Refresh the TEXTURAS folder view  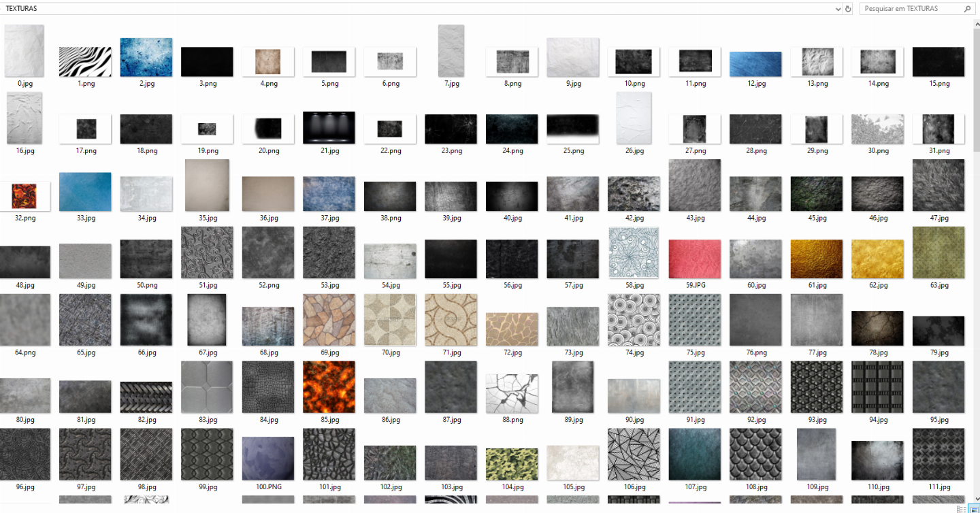click(x=848, y=9)
